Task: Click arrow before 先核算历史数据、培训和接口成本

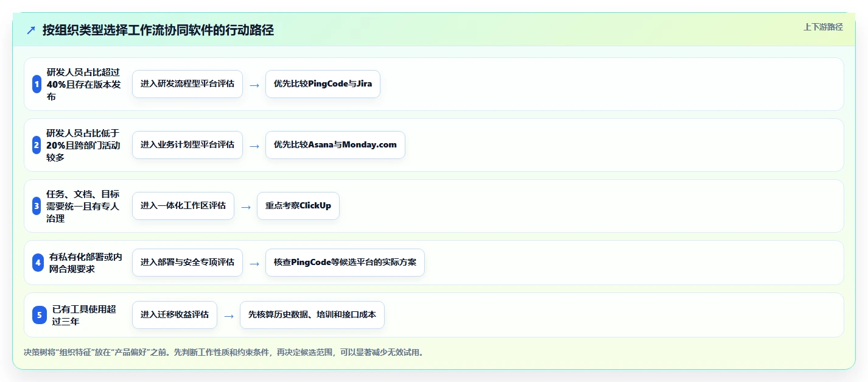Action: [x=229, y=316]
